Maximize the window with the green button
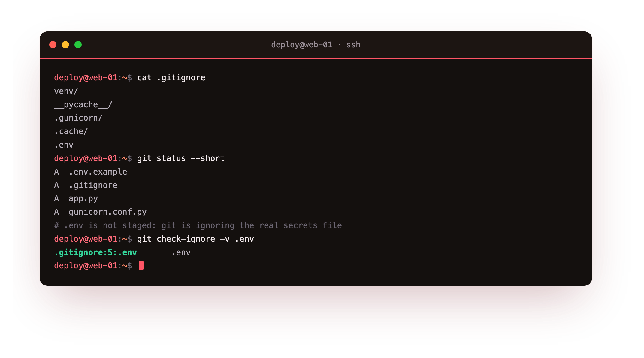The image size is (644, 358). click(78, 45)
